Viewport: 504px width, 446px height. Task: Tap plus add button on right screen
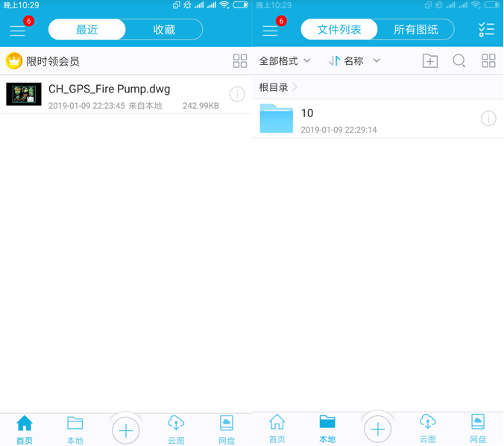pyautogui.click(x=378, y=429)
